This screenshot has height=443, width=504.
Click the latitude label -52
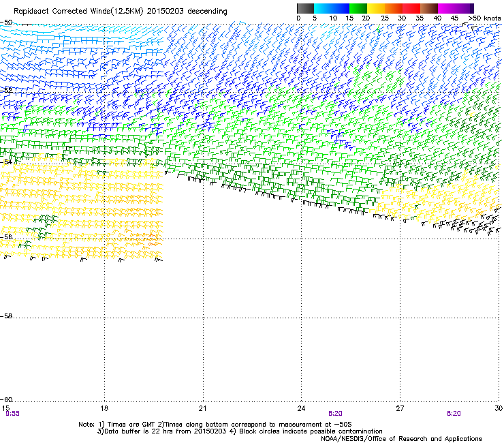6,90
